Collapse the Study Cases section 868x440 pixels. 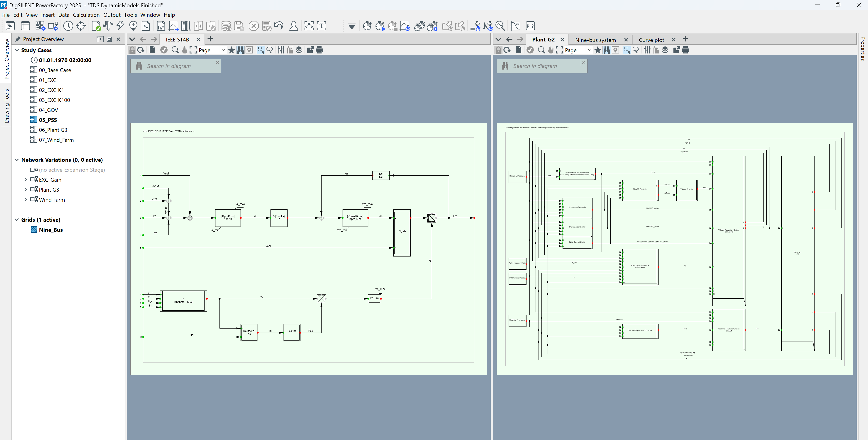[x=17, y=50]
